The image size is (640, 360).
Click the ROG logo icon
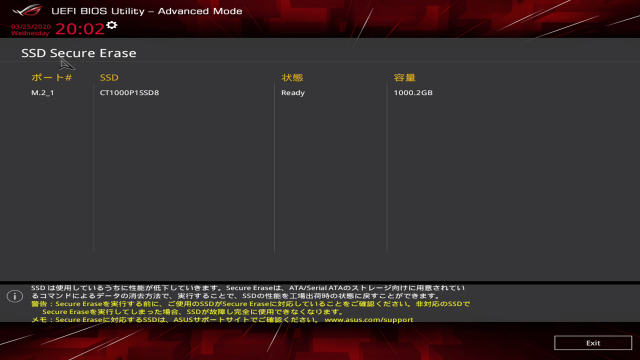click(x=27, y=10)
